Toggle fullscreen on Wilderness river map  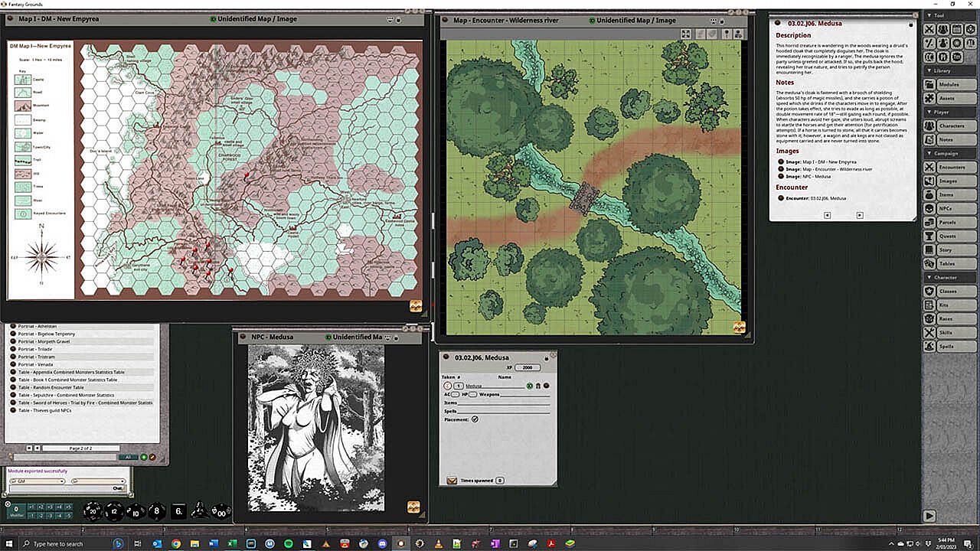tap(686, 34)
